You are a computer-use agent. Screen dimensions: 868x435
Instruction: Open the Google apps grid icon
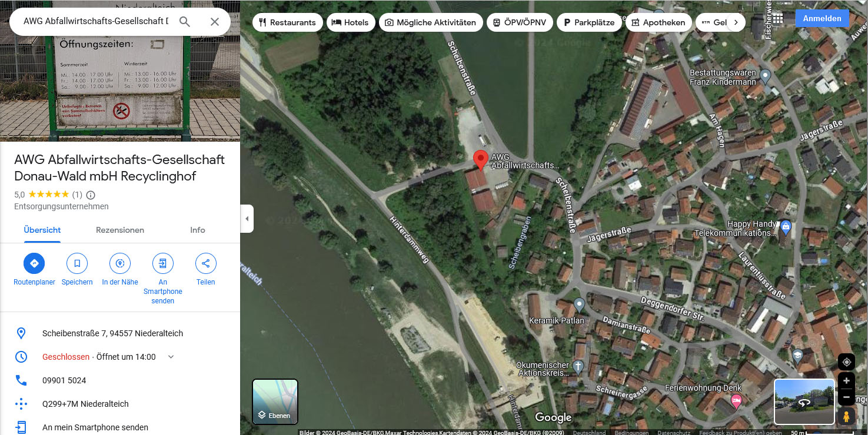coord(777,18)
